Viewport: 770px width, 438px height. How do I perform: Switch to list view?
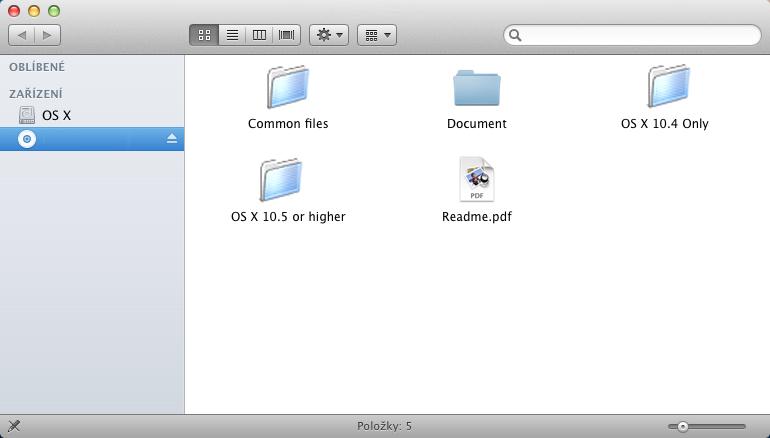232,35
